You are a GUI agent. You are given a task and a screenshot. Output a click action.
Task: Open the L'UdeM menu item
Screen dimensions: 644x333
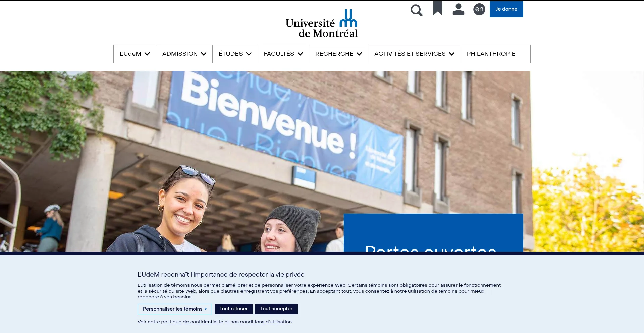point(130,54)
